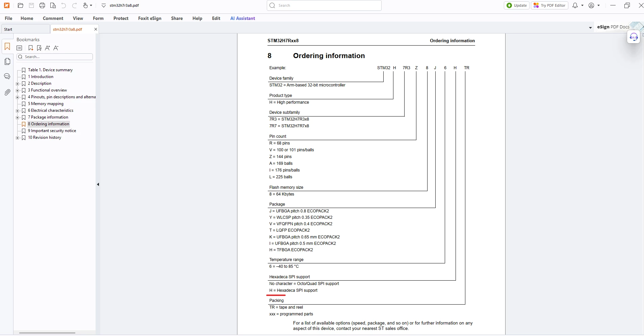The image size is (644, 336).
Task: Expand the 6 Electrical characteristics bookmark
Action: pos(18,110)
